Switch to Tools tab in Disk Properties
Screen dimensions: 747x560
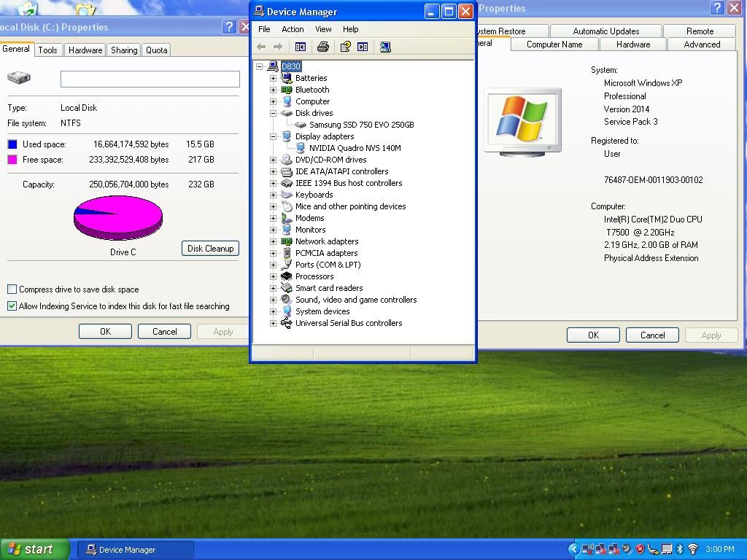tap(47, 50)
